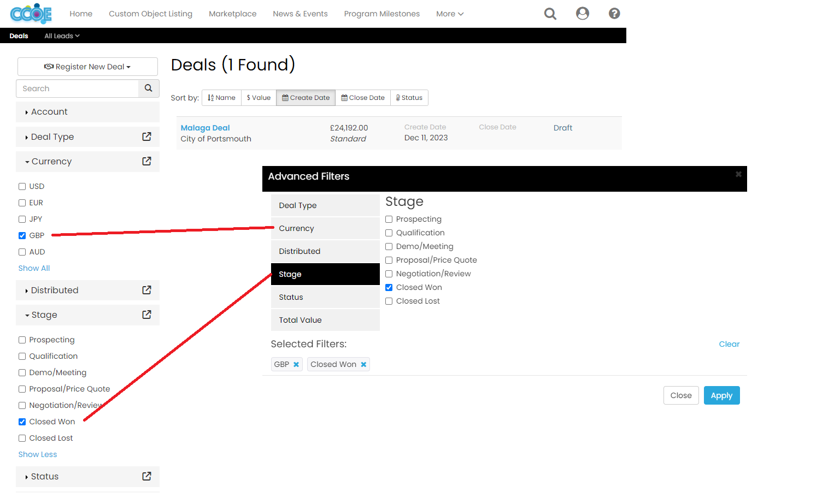The width and height of the screenshot is (834, 504).
Task: Check Prospecting in Advanced Filters
Action: click(x=389, y=219)
